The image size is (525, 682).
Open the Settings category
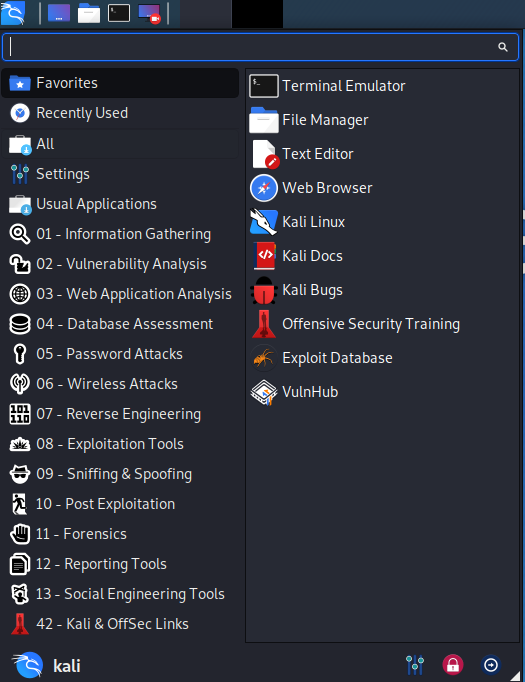[120, 174]
